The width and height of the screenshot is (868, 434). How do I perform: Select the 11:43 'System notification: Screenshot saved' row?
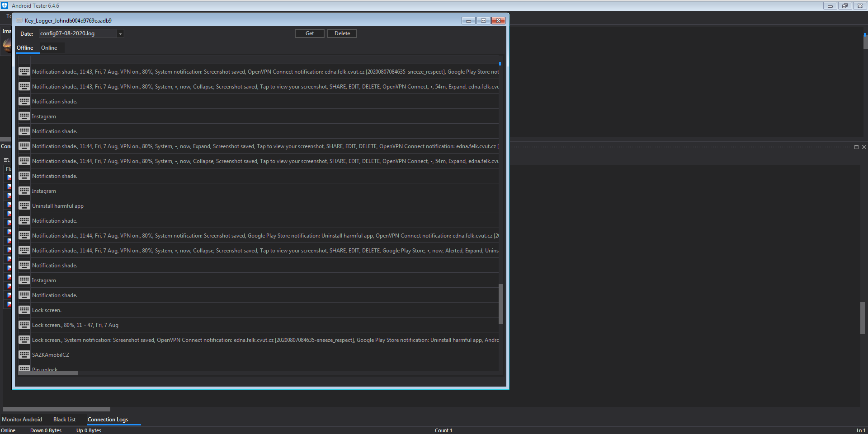click(x=258, y=71)
